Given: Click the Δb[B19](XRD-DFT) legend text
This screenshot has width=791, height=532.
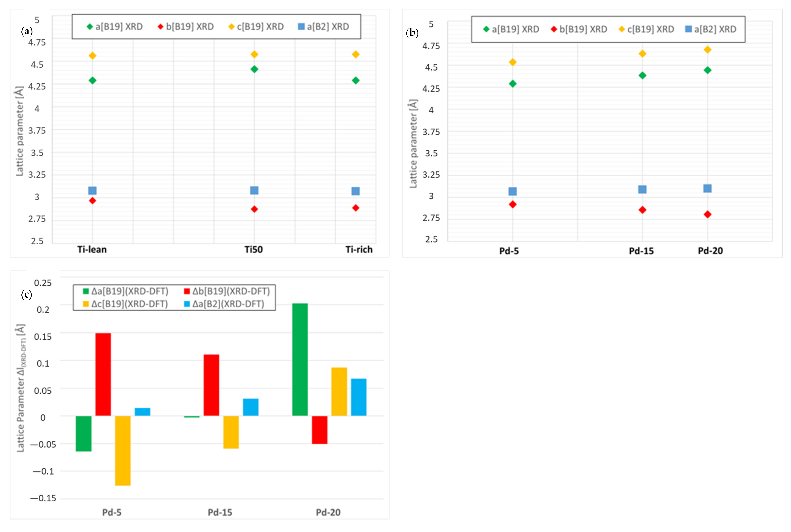Looking at the screenshot, I should click(x=231, y=291).
